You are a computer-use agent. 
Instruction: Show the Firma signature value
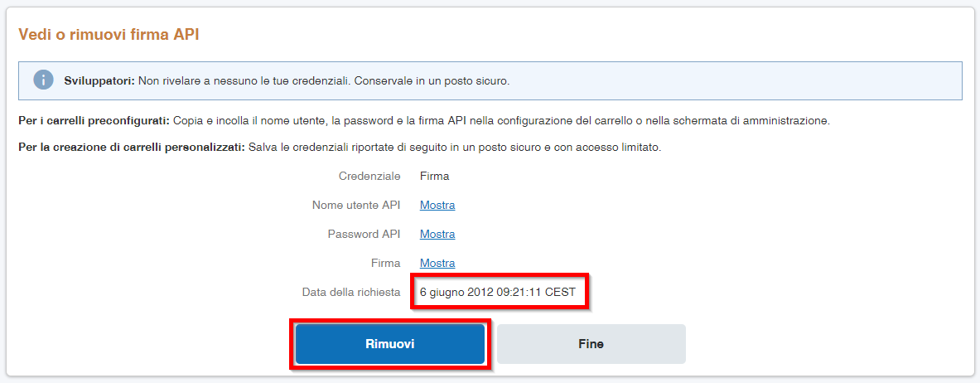click(437, 263)
